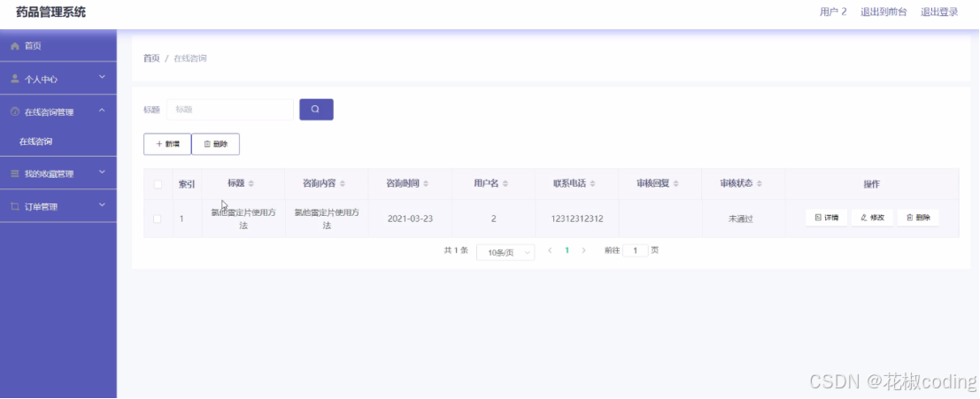Expand 个人中心 menu chevron
The width and height of the screenshot is (980, 399).
point(103,78)
